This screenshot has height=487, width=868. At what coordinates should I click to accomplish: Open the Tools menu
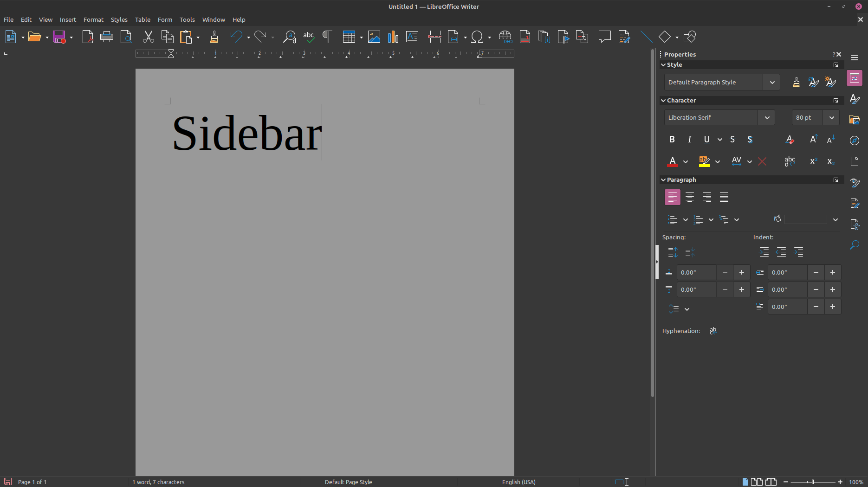click(x=187, y=19)
